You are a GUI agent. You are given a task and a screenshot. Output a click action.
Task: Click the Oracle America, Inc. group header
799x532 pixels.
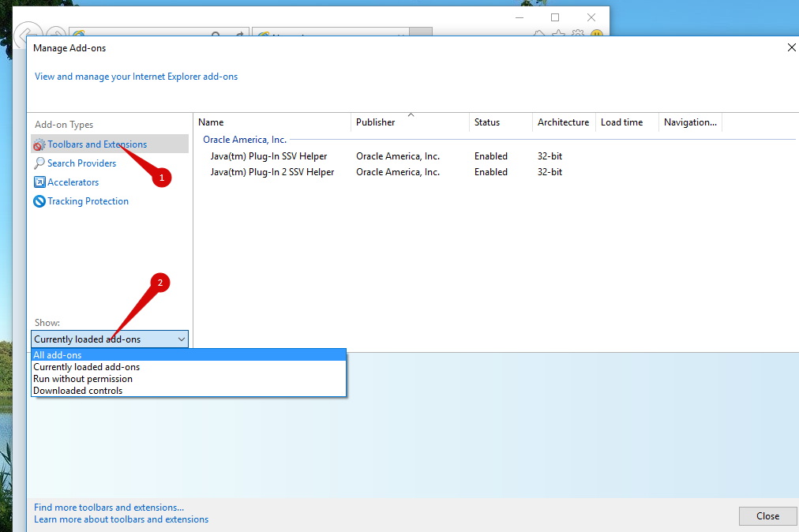click(245, 140)
